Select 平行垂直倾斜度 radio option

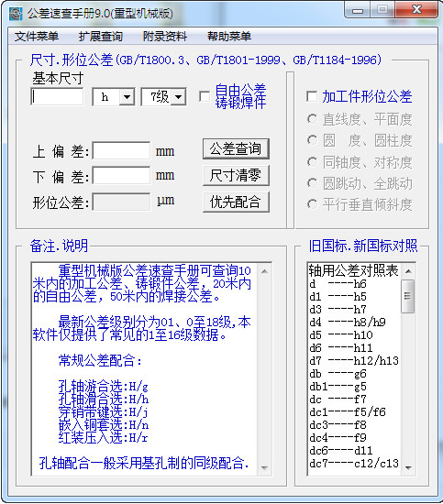click(312, 204)
